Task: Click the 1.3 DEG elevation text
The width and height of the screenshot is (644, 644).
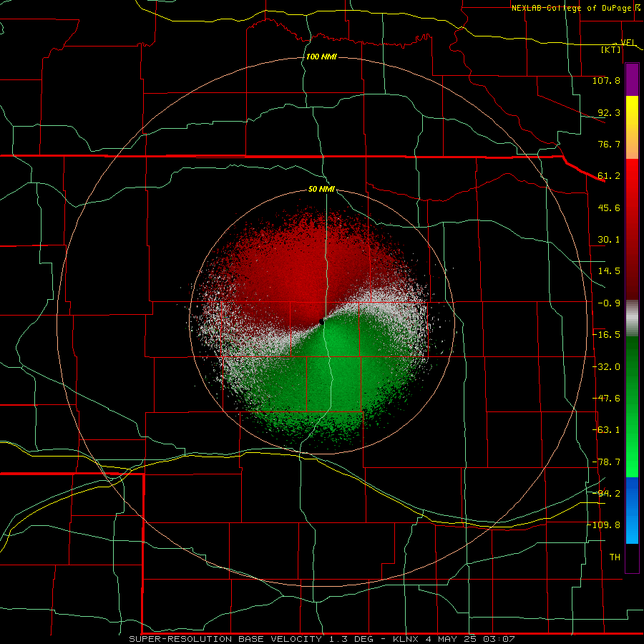Action: coord(350,639)
